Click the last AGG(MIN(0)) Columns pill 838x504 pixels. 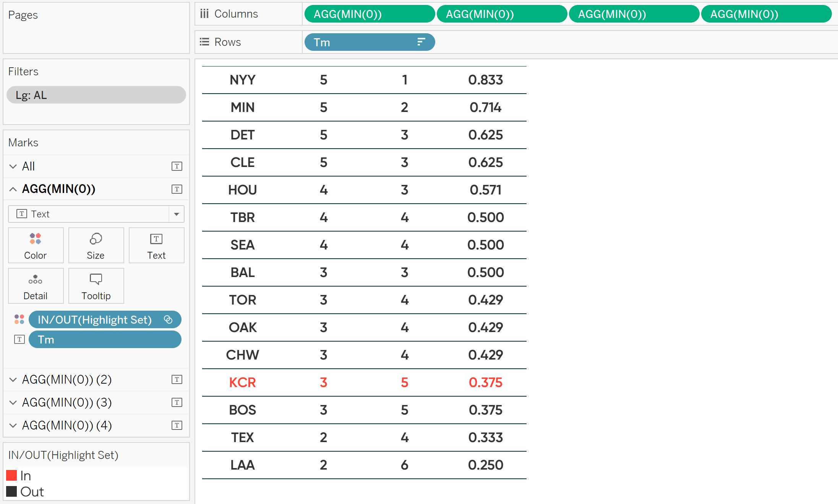(x=766, y=14)
